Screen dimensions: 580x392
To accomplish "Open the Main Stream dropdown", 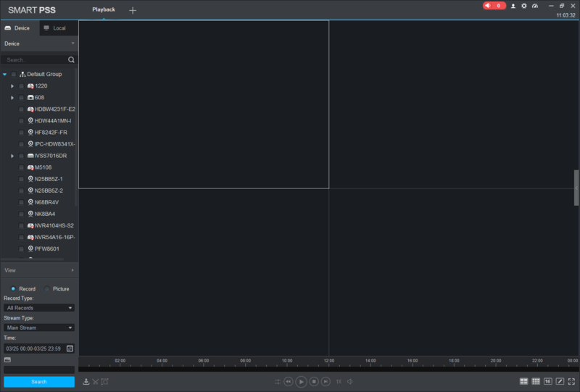I will click(39, 328).
